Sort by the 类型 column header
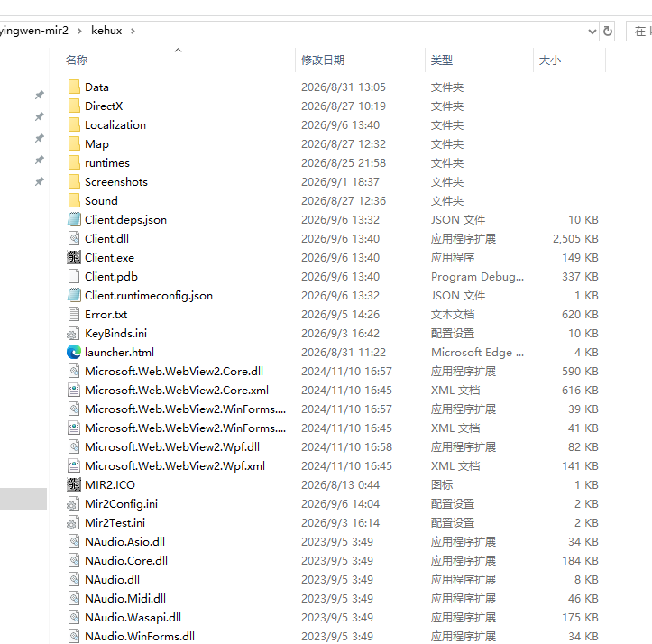The image size is (652, 644). coord(442,60)
